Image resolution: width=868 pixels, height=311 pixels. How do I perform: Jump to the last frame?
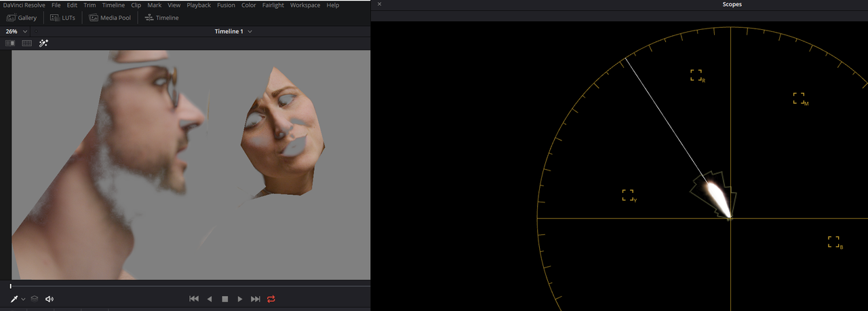[x=256, y=299]
